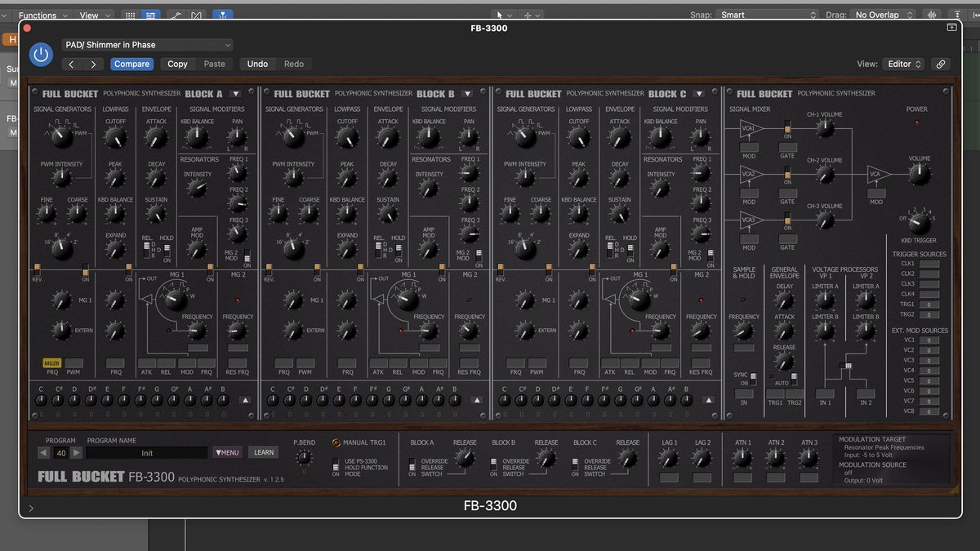Select the list view icon in Logic toolbar

pyautogui.click(x=150, y=15)
